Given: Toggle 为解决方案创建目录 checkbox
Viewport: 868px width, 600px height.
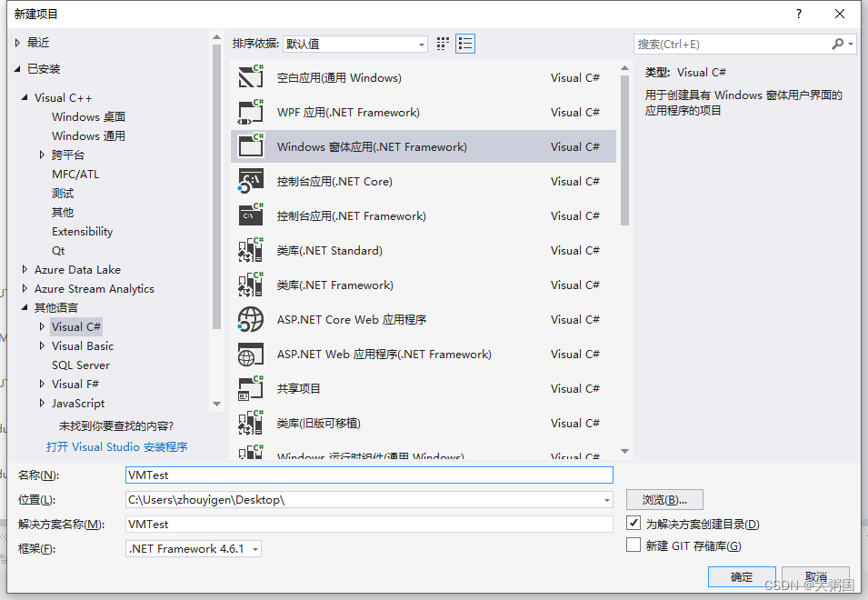Looking at the screenshot, I should pyautogui.click(x=634, y=523).
